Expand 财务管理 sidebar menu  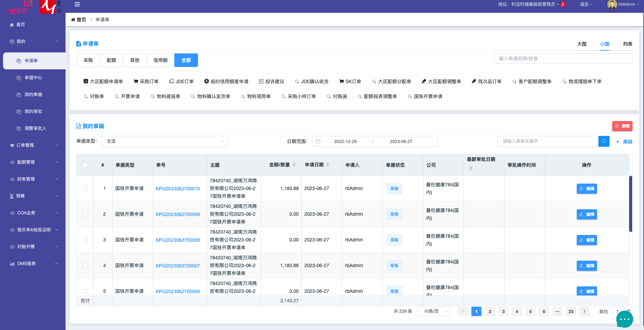[33, 179]
